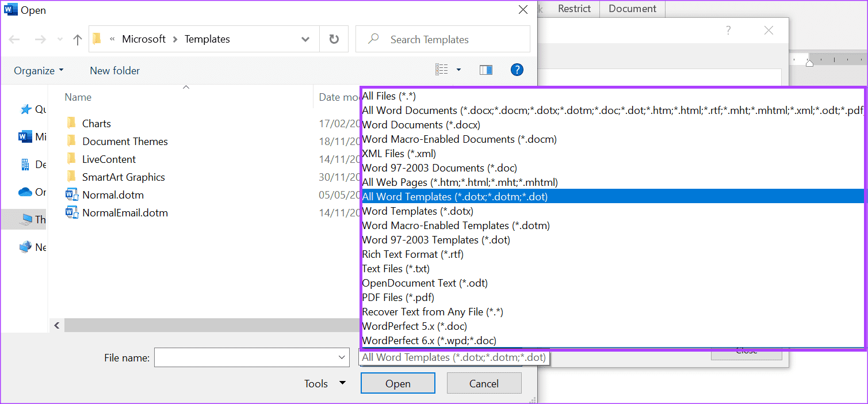Choose All Word Templates option in list
The width and height of the screenshot is (868, 404).
[613, 197]
